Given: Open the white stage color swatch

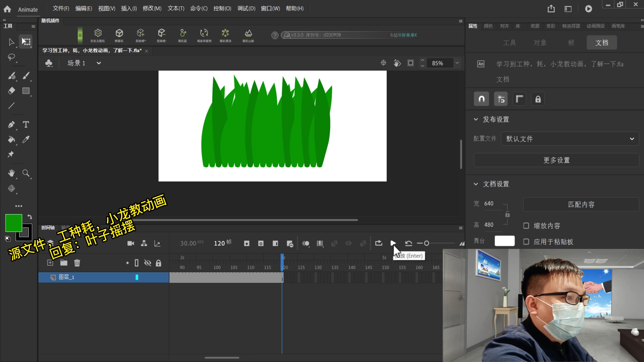Looking at the screenshot, I should pyautogui.click(x=504, y=241).
